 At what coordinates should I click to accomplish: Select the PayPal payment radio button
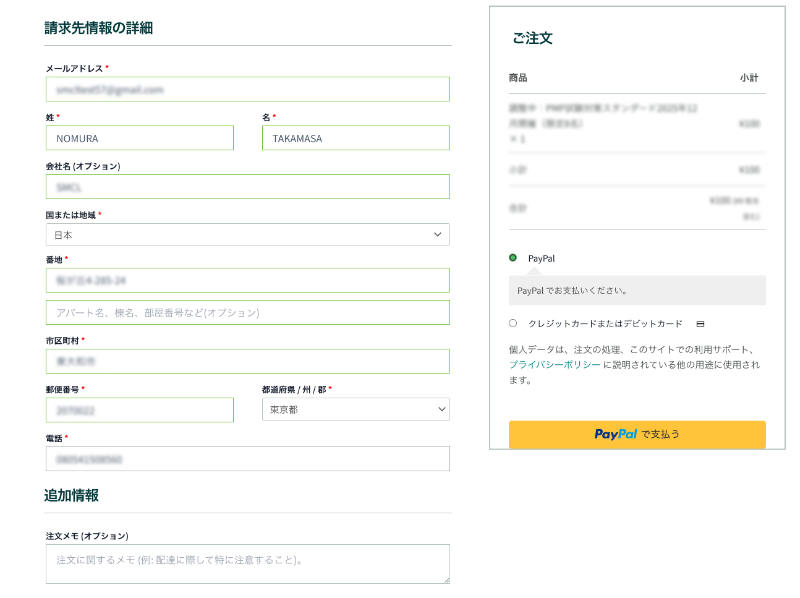pyautogui.click(x=513, y=258)
